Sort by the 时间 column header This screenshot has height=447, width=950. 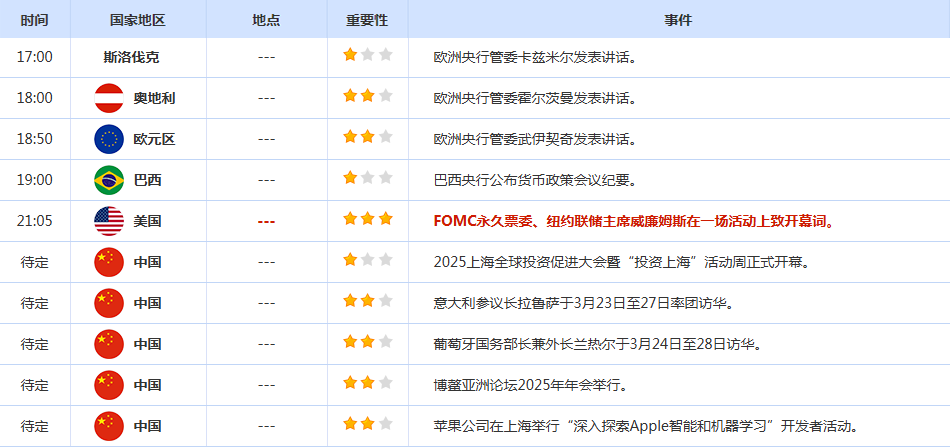tap(34, 20)
